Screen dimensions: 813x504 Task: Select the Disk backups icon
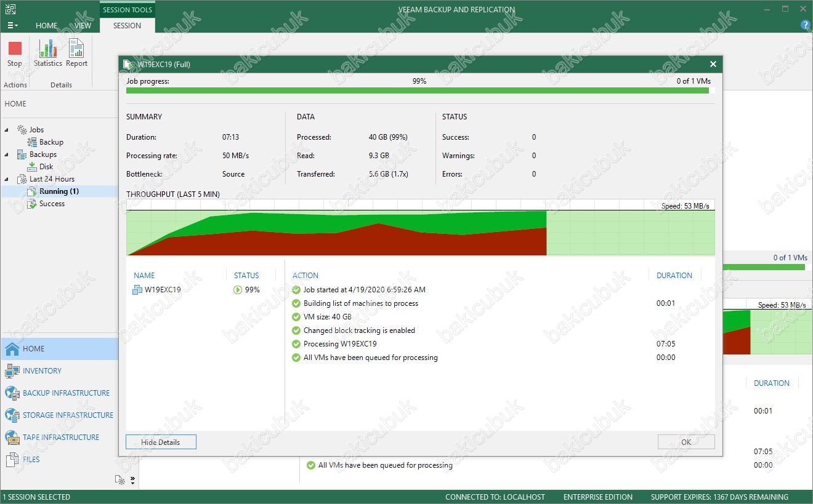pos(32,167)
